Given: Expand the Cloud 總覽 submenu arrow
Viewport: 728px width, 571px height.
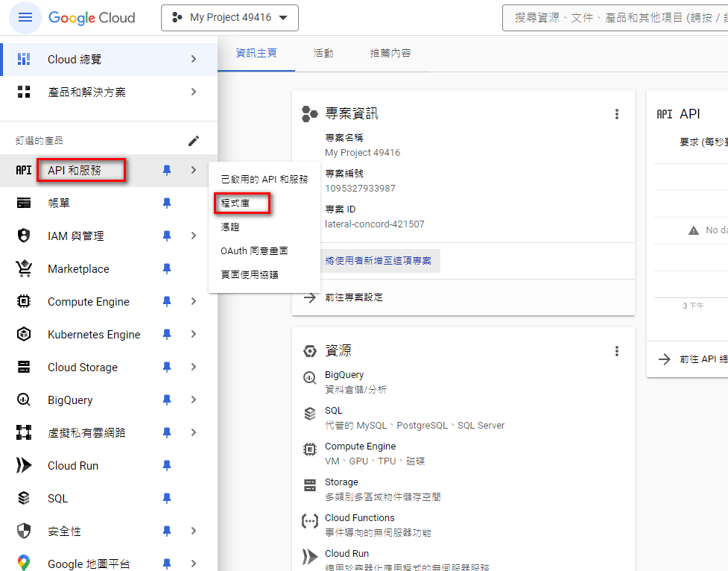Looking at the screenshot, I should click(194, 59).
